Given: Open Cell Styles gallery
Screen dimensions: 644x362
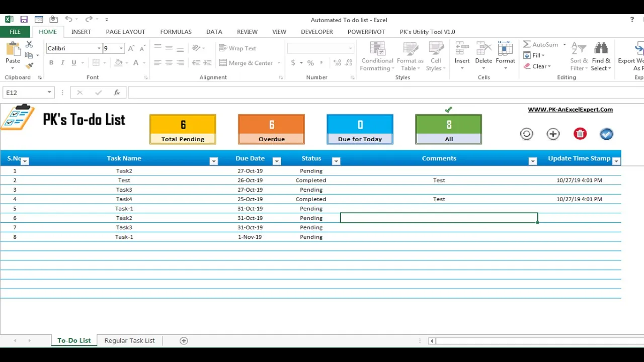Looking at the screenshot, I should click(435, 56).
